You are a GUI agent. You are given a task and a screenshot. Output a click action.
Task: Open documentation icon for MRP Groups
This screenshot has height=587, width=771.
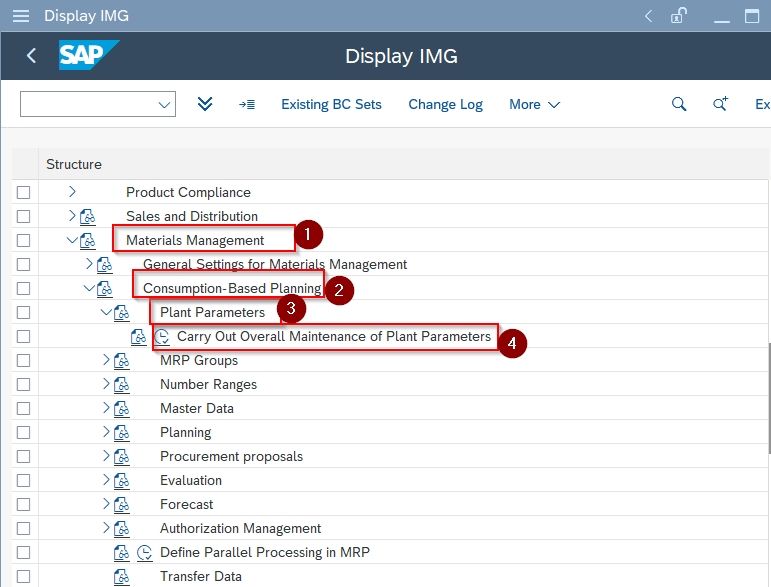pyautogui.click(x=121, y=361)
